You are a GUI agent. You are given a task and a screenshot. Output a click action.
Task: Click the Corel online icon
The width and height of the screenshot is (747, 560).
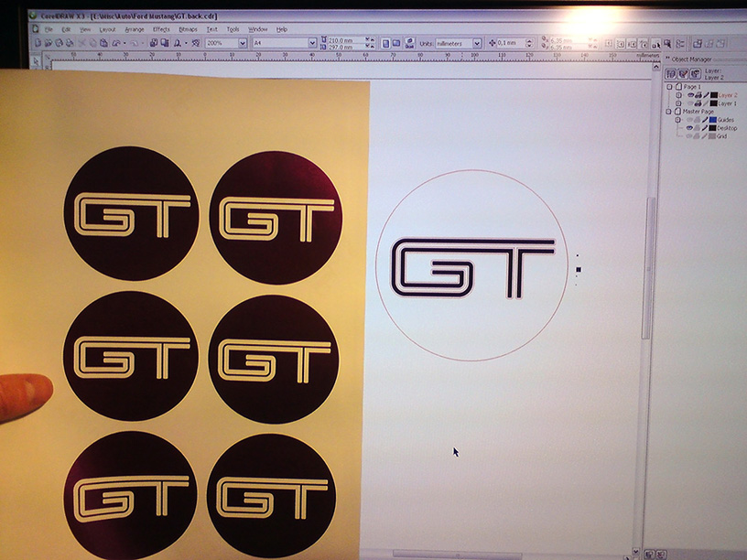pyautogui.click(x=195, y=43)
